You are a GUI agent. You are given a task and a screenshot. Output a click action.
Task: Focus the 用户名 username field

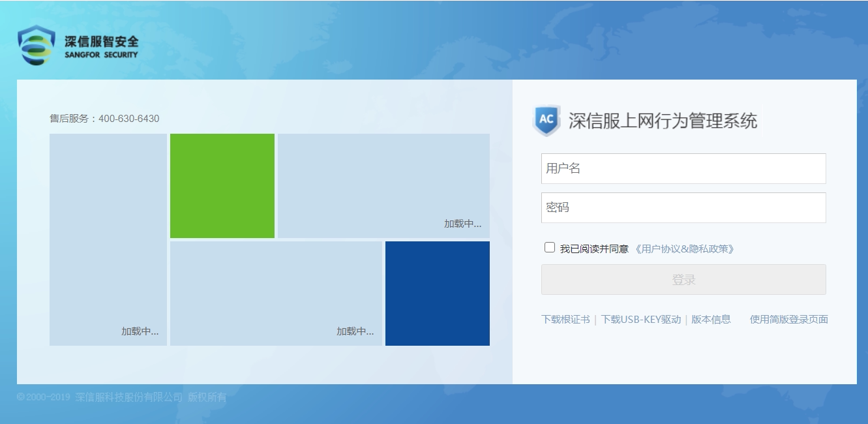coord(683,168)
